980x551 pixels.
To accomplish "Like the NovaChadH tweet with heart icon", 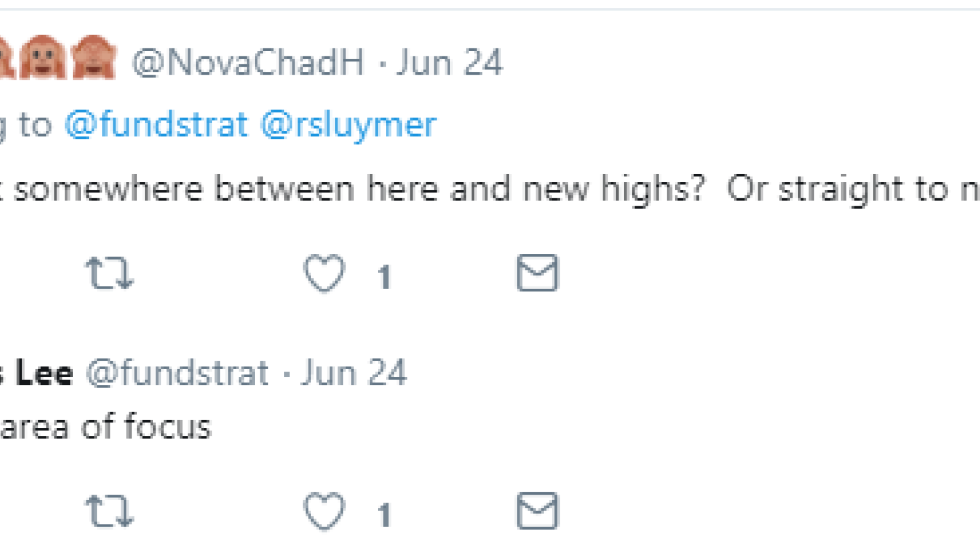I will click(325, 273).
